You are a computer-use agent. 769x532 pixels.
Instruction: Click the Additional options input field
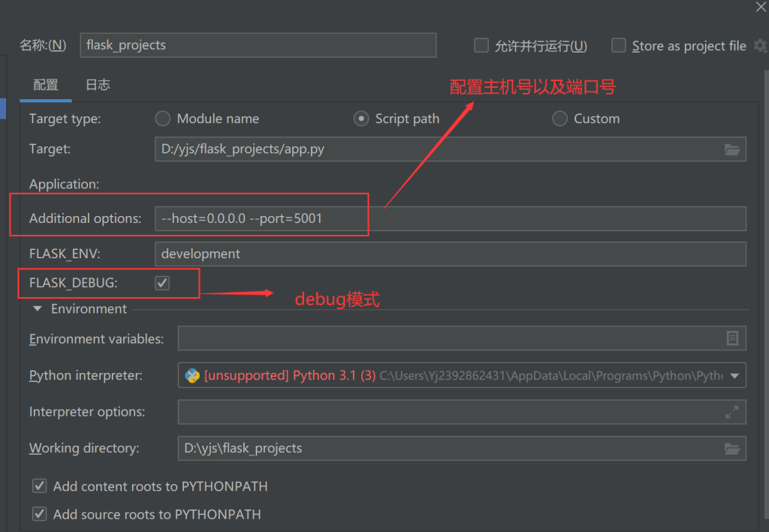[451, 218]
